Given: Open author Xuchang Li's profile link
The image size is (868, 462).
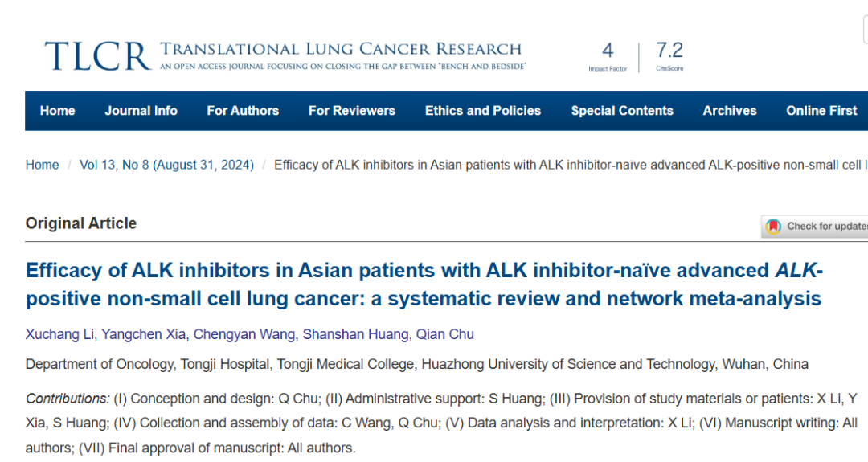Looking at the screenshot, I should (x=59, y=334).
